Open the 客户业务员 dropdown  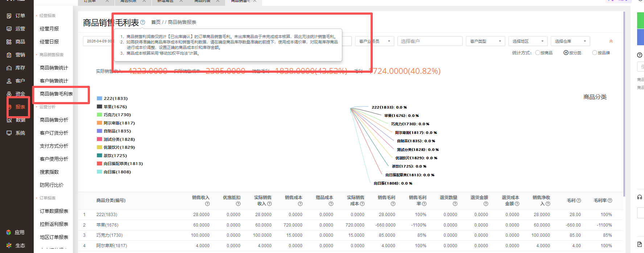pos(375,41)
